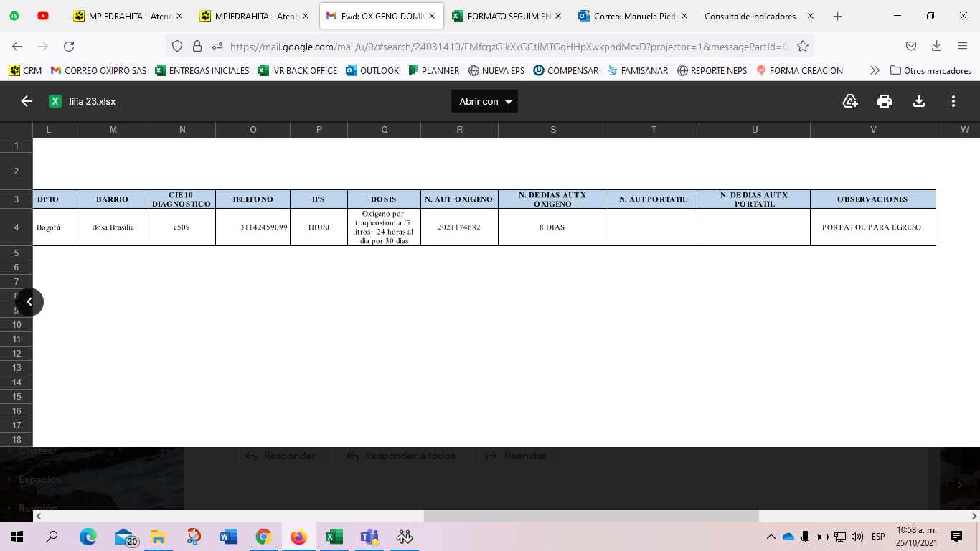Open the Abrir con dropdown
The width and height of the screenshot is (980, 551).
[484, 101]
